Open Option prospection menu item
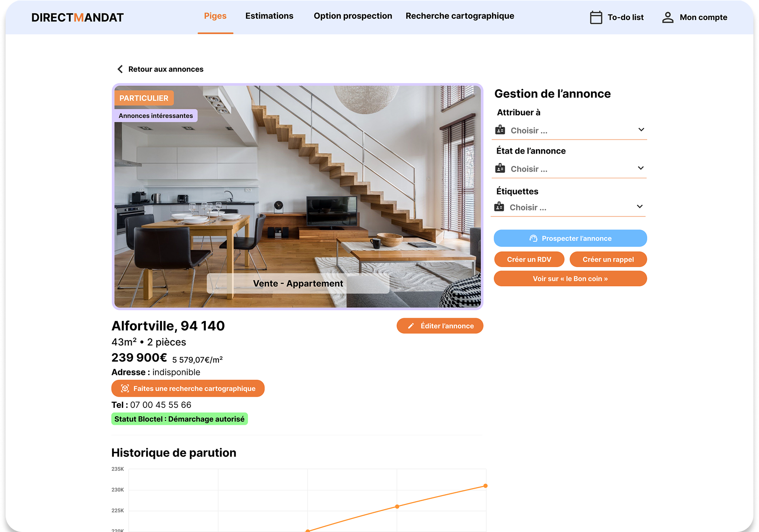 click(353, 16)
